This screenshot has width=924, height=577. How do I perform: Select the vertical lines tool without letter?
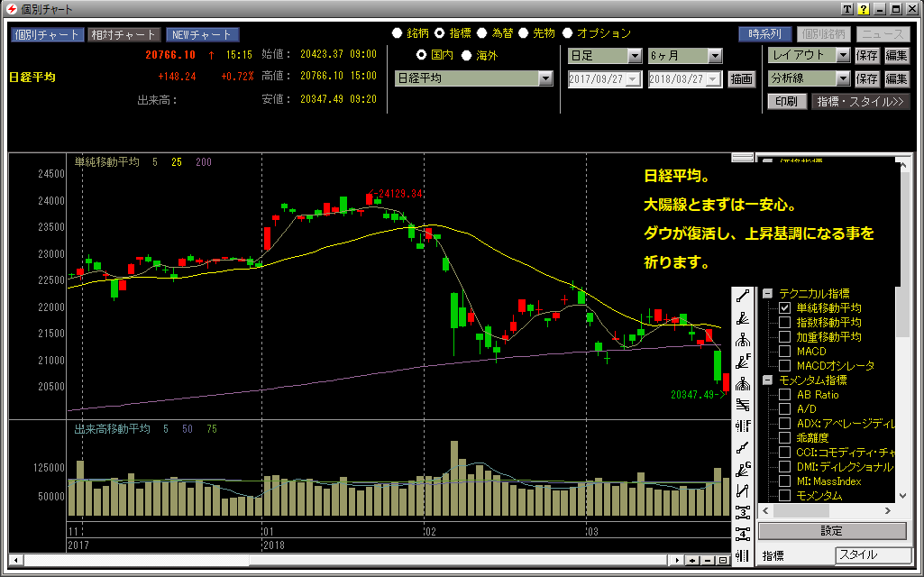click(x=743, y=555)
